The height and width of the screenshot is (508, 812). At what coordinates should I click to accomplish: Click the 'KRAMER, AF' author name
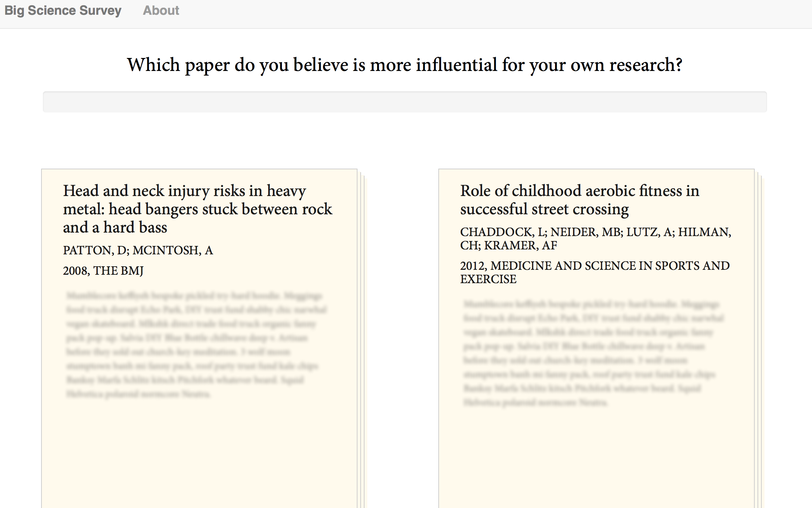(x=520, y=245)
